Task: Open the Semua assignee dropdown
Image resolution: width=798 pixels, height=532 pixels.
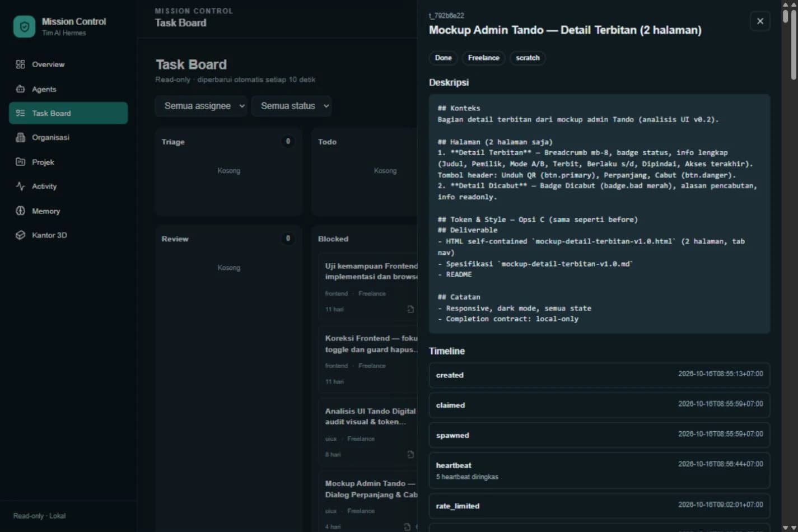Action: click(201, 106)
